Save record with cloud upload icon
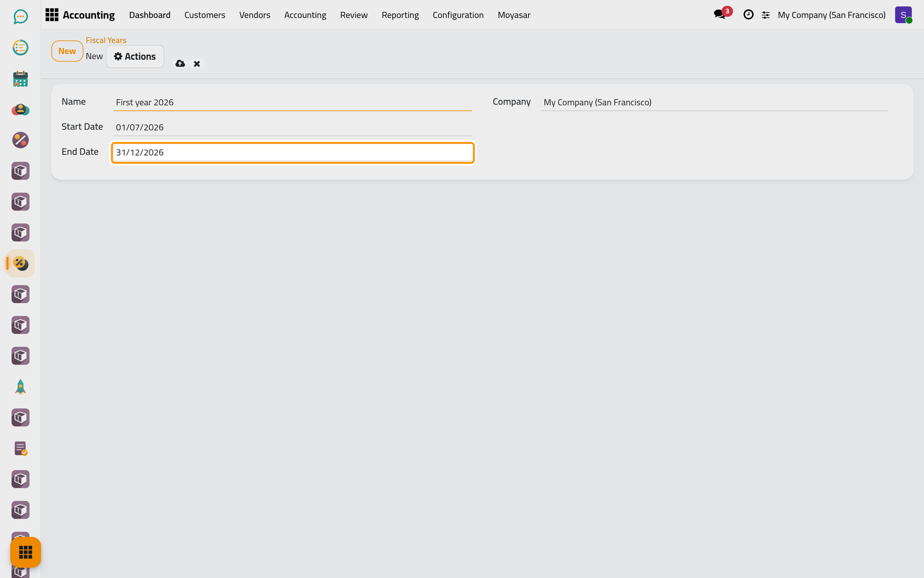This screenshot has height=578, width=924. pyautogui.click(x=180, y=64)
